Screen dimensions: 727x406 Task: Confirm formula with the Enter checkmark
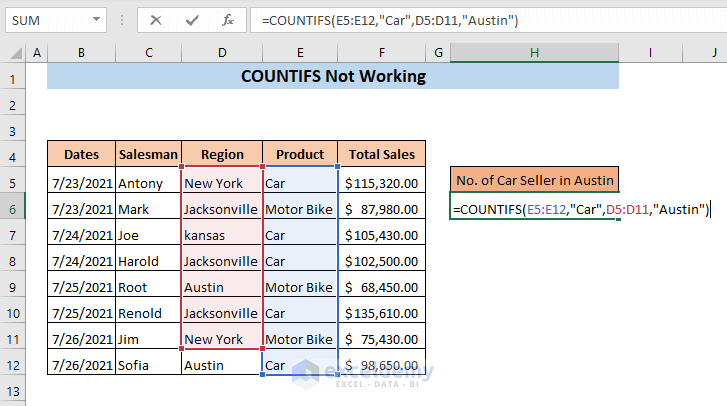(192, 20)
